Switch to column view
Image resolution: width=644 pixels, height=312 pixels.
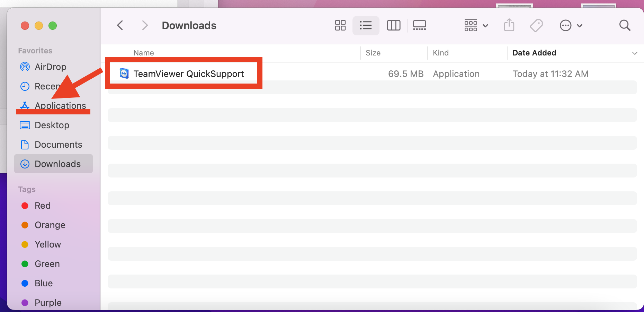[x=394, y=25]
